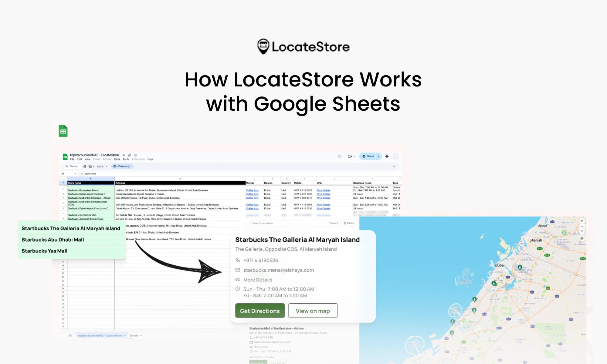Open version history clock icon
The height and width of the screenshot is (364, 607).
(340, 157)
